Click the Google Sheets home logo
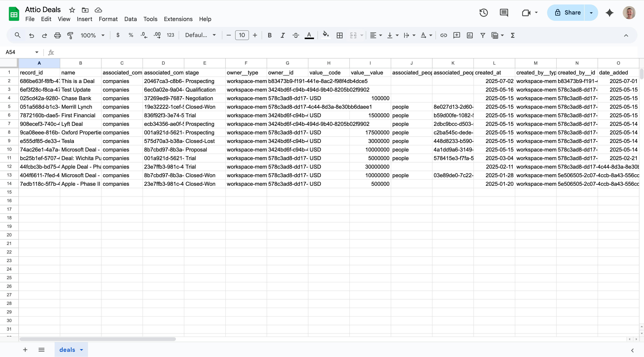Image resolution: width=644 pixels, height=357 pixels. 14,14
